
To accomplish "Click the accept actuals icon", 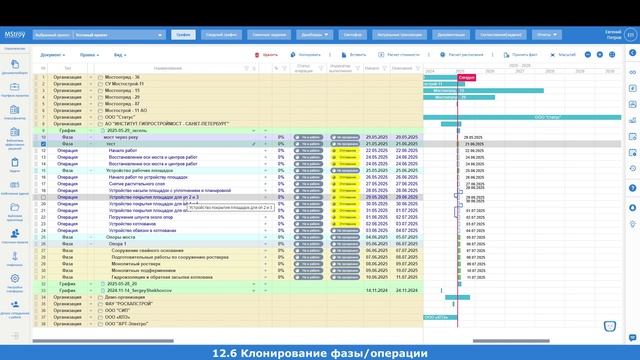I will [x=506, y=55].
